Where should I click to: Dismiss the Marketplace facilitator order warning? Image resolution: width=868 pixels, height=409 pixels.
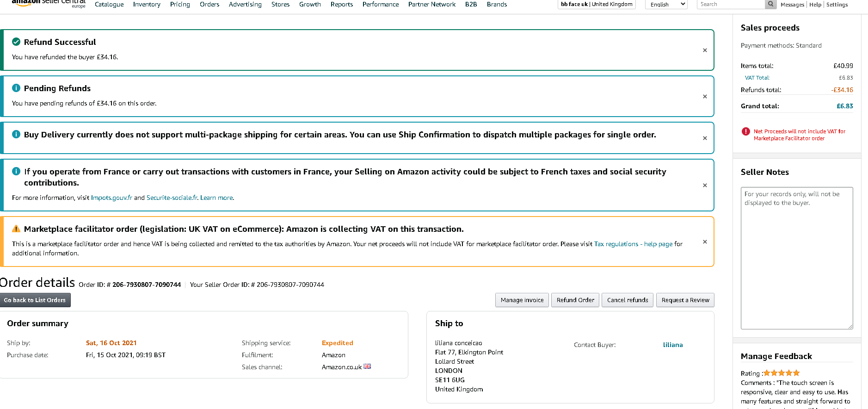click(x=705, y=242)
